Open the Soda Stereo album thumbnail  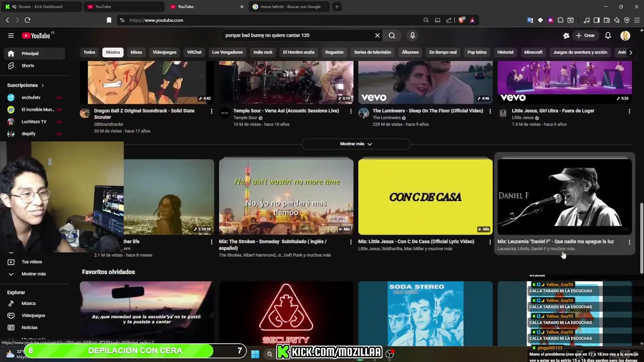point(425,313)
